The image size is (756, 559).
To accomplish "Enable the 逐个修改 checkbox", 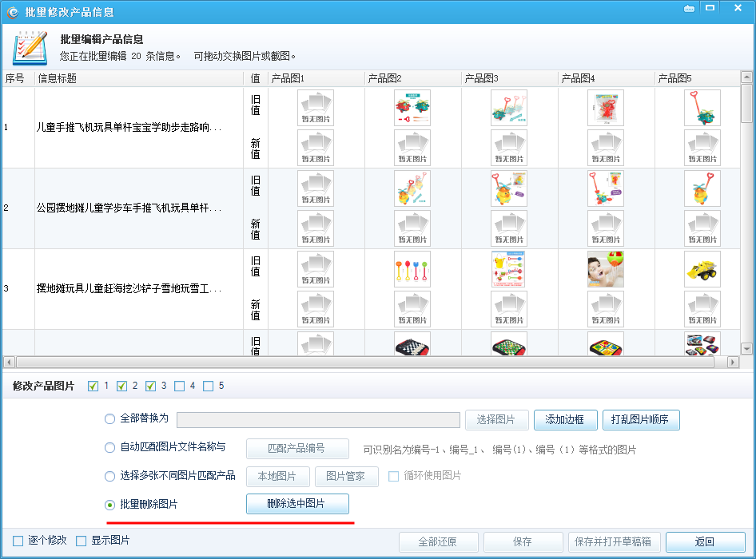I will pyautogui.click(x=18, y=541).
